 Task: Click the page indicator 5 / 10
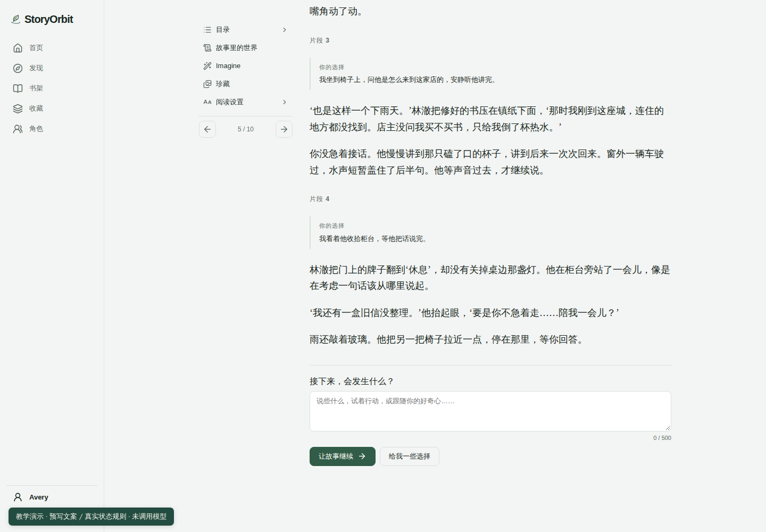coord(246,129)
